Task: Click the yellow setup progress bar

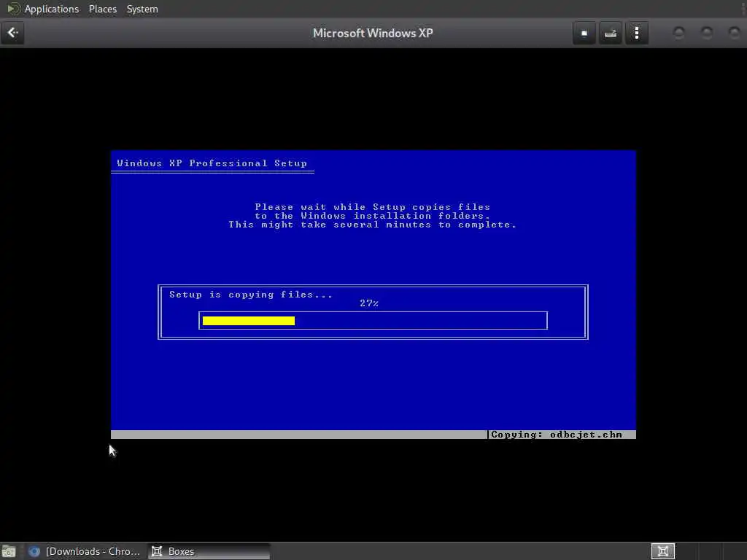Action: tap(249, 321)
